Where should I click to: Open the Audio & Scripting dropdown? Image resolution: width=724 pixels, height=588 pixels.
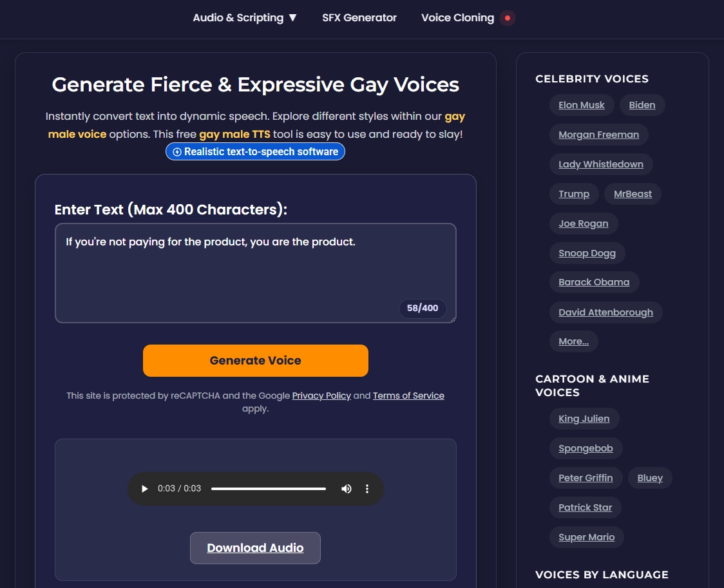[245, 17]
